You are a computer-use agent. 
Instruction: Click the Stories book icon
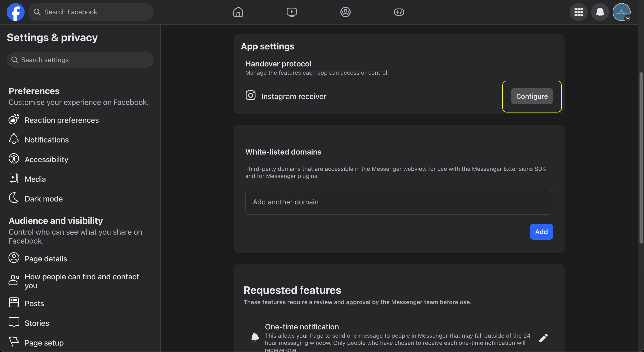(x=14, y=322)
